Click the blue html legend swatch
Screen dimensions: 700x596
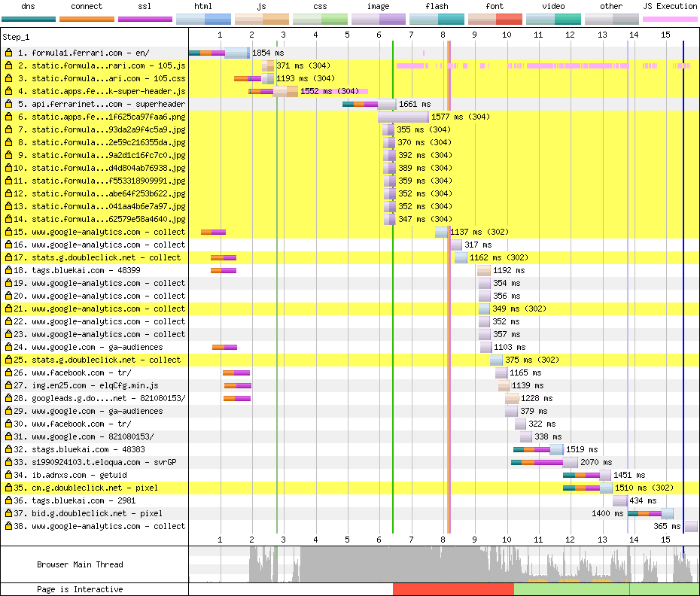[203, 20]
